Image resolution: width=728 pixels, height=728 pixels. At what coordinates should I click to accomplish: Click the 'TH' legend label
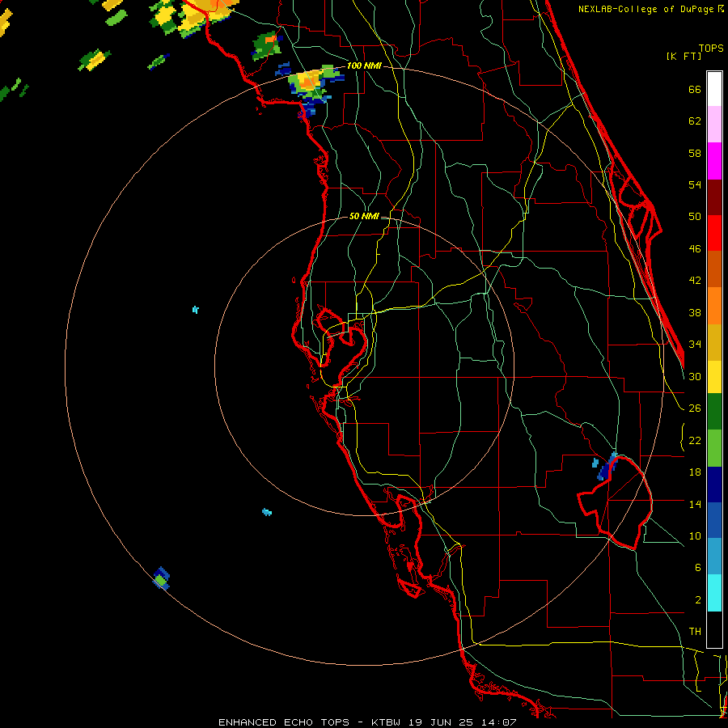point(695,632)
